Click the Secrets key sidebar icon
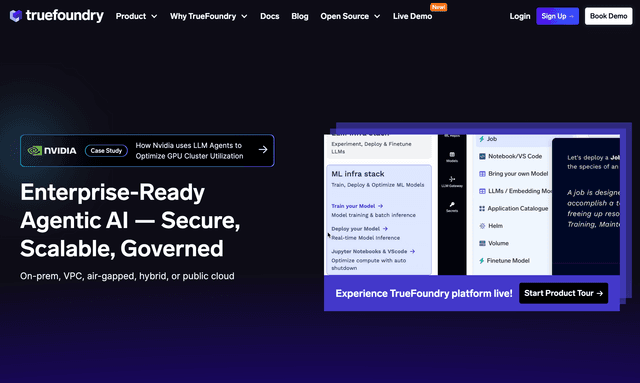640x383 pixels. coord(452,207)
